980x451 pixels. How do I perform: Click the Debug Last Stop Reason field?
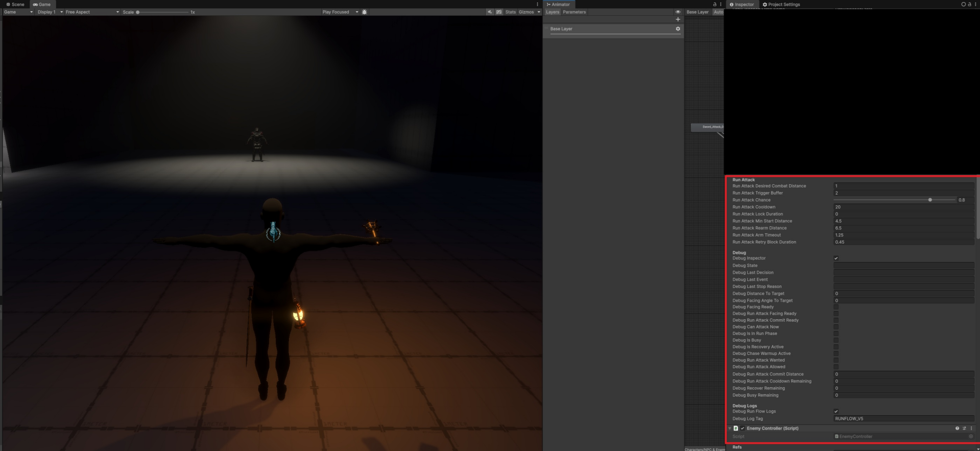click(x=903, y=287)
